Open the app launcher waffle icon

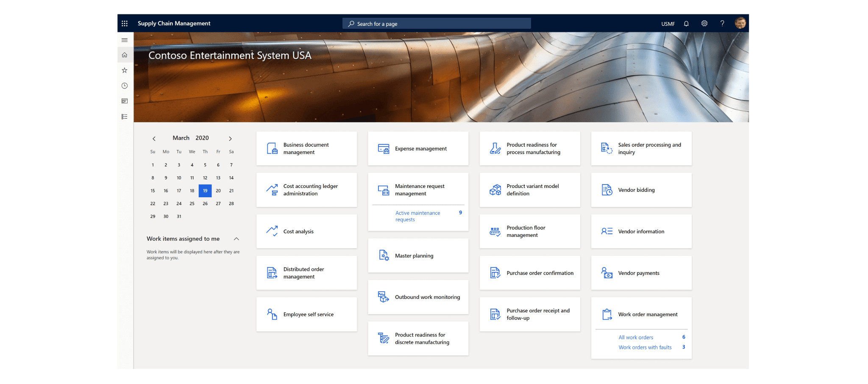125,24
